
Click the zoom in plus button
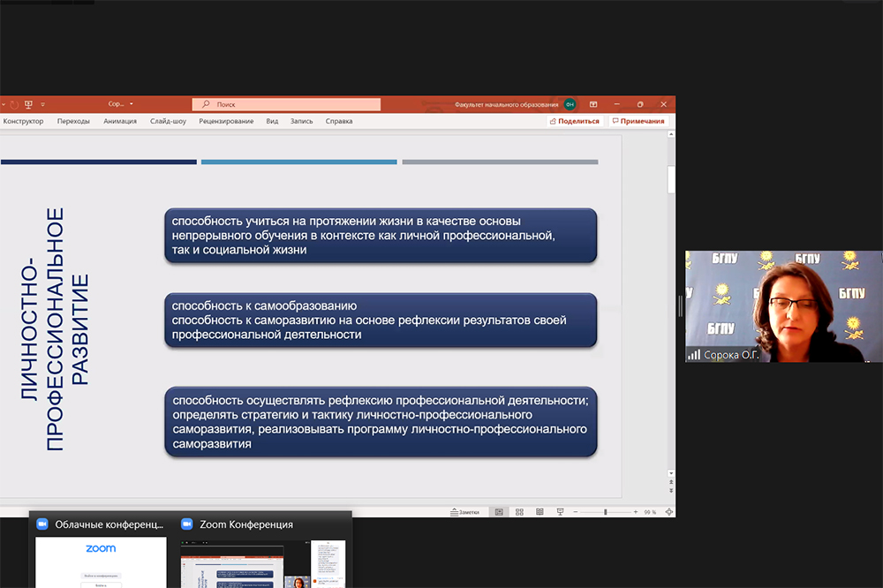pyautogui.click(x=635, y=512)
